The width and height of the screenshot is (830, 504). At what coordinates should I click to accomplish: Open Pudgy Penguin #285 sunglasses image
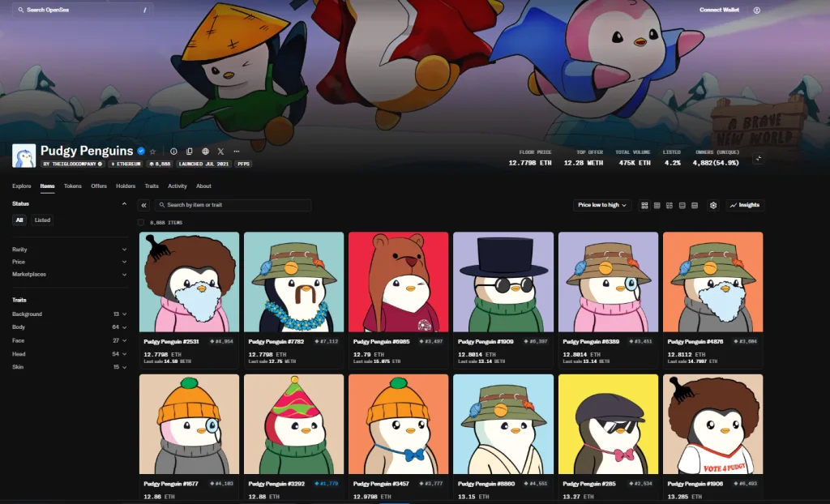click(608, 424)
